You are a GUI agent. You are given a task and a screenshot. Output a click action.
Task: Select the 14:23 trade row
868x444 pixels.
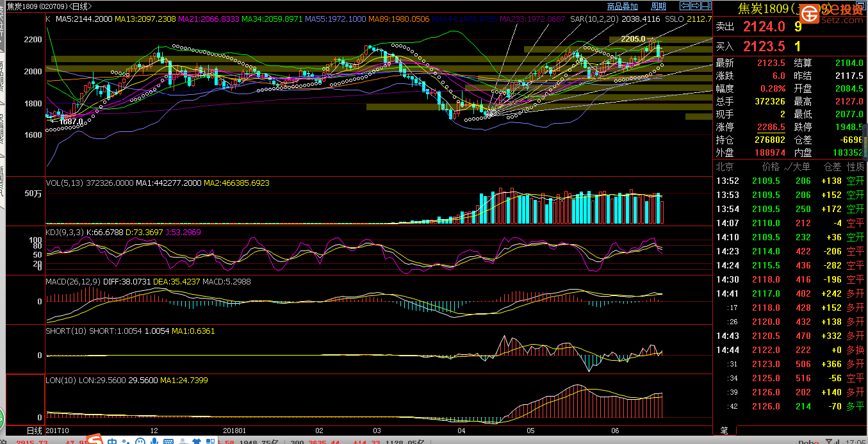pos(790,251)
